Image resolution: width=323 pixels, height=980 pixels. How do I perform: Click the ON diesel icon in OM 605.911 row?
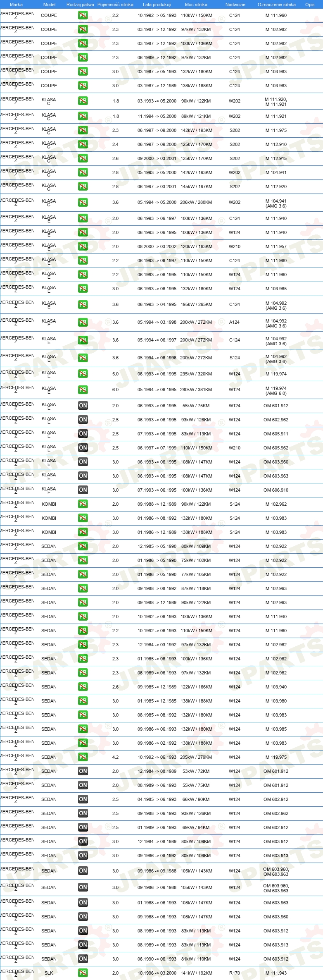[83, 434]
